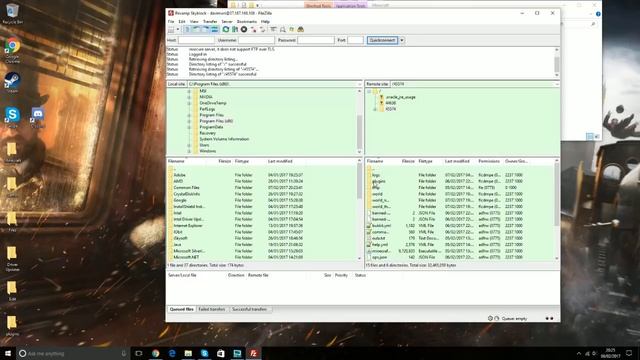Viewport: 640px width, 360px height.
Task: Toggle the message log display
Action: point(188,29)
